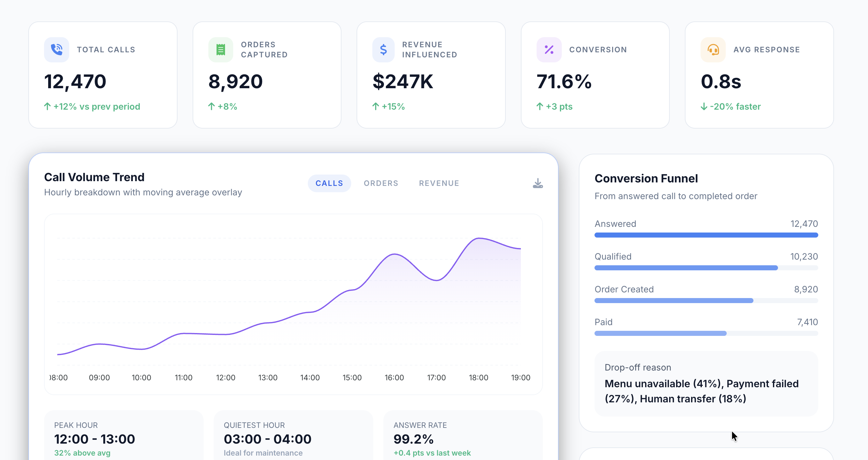The width and height of the screenshot is (868, 460).
Task: Click the Avg Response headset icon
Action: pyautogui.click(x=713, y=49)
